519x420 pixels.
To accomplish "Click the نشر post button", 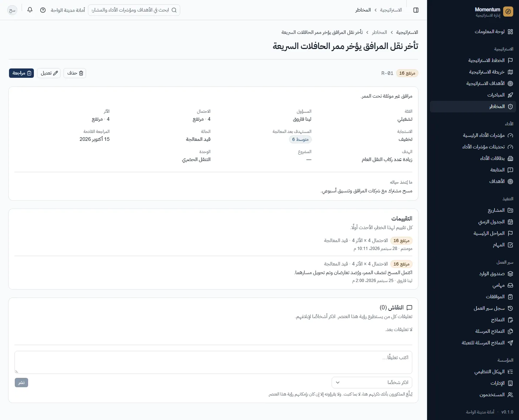I will 21,383.
